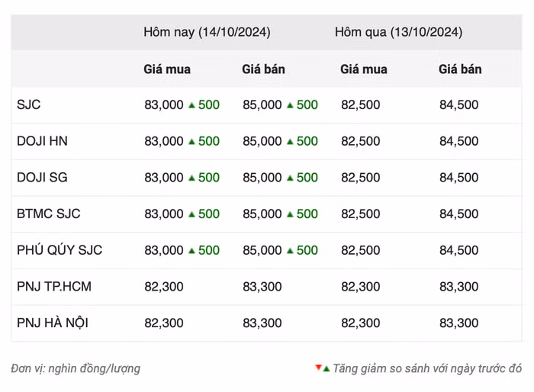
Task: Click PNJ TP.HCM today's buy price 82,300
Action: (x=164, y=287)
